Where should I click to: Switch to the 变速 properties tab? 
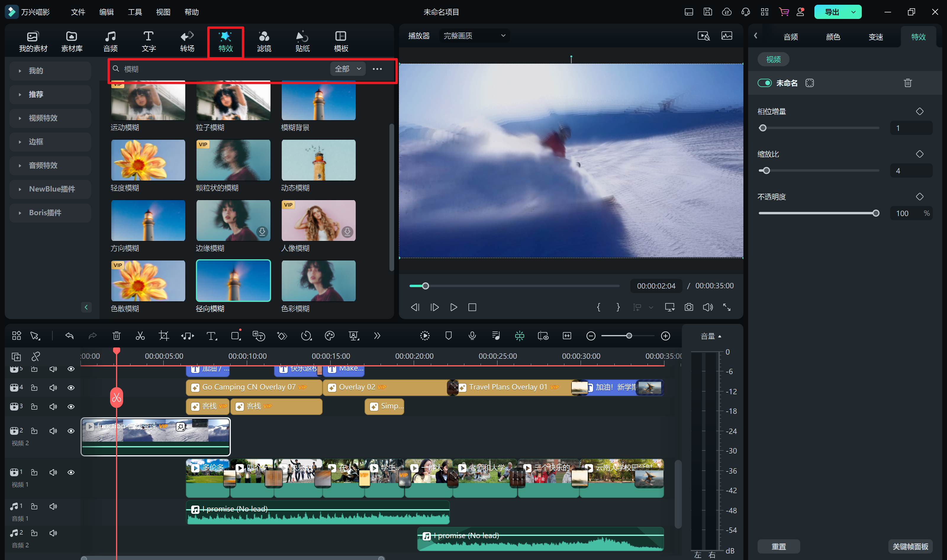(876, 37)
